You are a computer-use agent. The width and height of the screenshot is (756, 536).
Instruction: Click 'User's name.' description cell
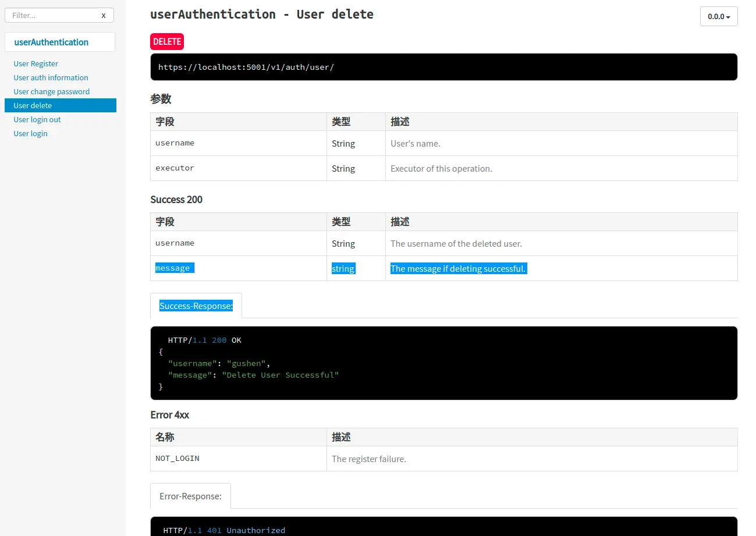click(x=562, y=143)
